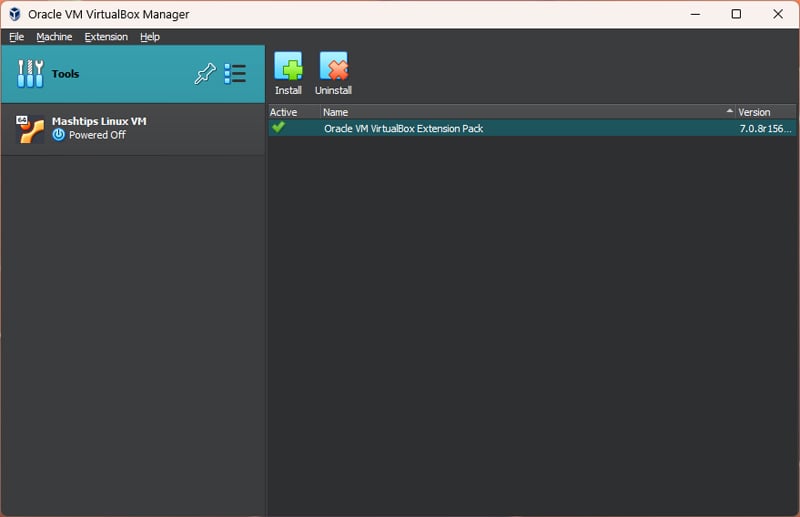Open the Extension menu
800x517 pixels.
pos(106,37)
